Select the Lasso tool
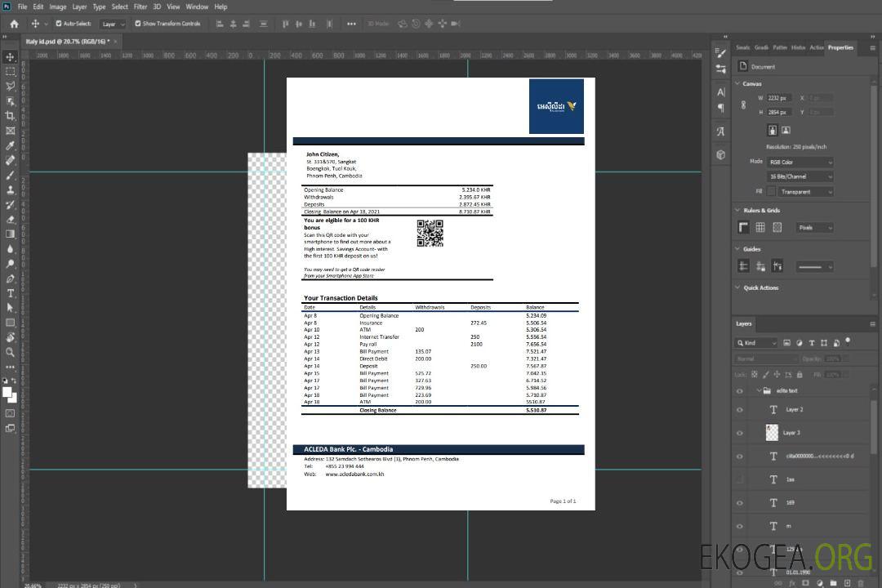This screenshot has height=588, width=882. pyautogui.click(x=10, y=86)
